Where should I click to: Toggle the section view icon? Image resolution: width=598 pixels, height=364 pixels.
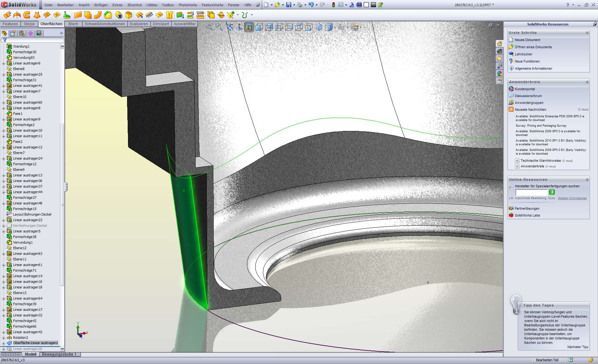(x=249, y=27)
